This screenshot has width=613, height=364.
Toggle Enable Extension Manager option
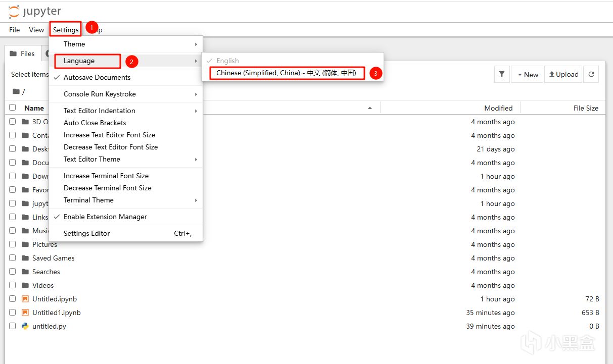tap(126, 217)
